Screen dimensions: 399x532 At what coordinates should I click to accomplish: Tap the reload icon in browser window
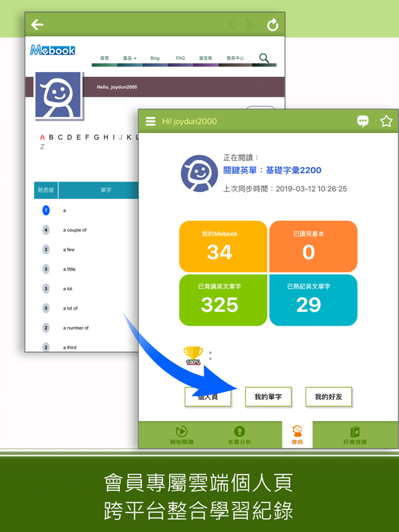tap(272, 24)
